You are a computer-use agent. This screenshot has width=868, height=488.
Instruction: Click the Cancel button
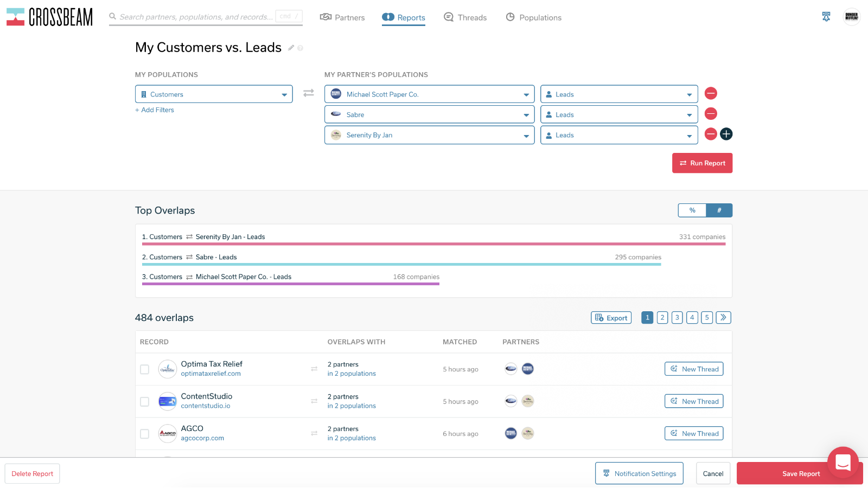pos(713,473)
